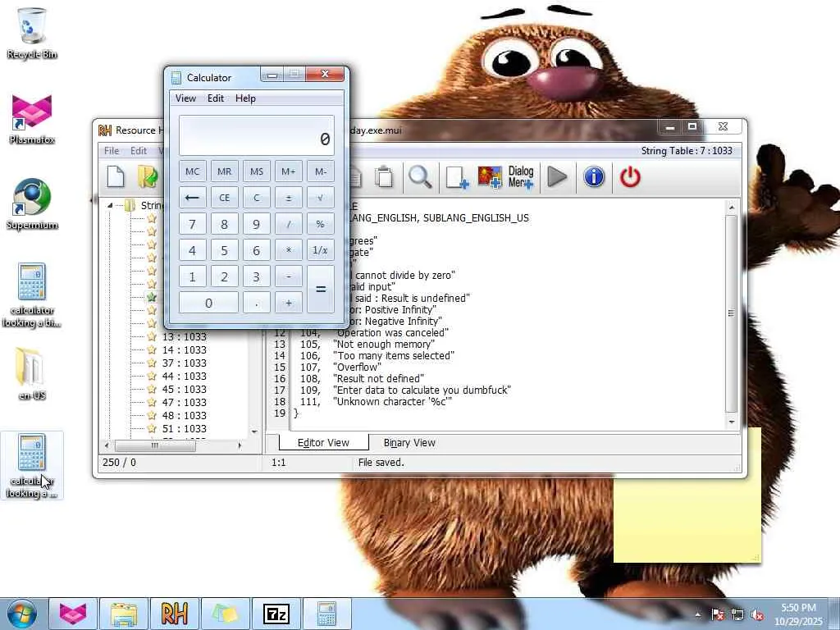Click the square root button

321,198
